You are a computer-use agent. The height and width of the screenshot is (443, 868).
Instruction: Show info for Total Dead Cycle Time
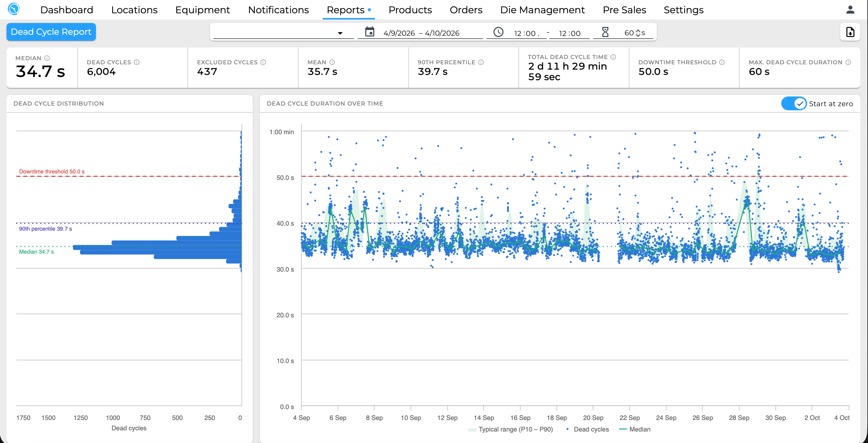(x=613, y=57)
